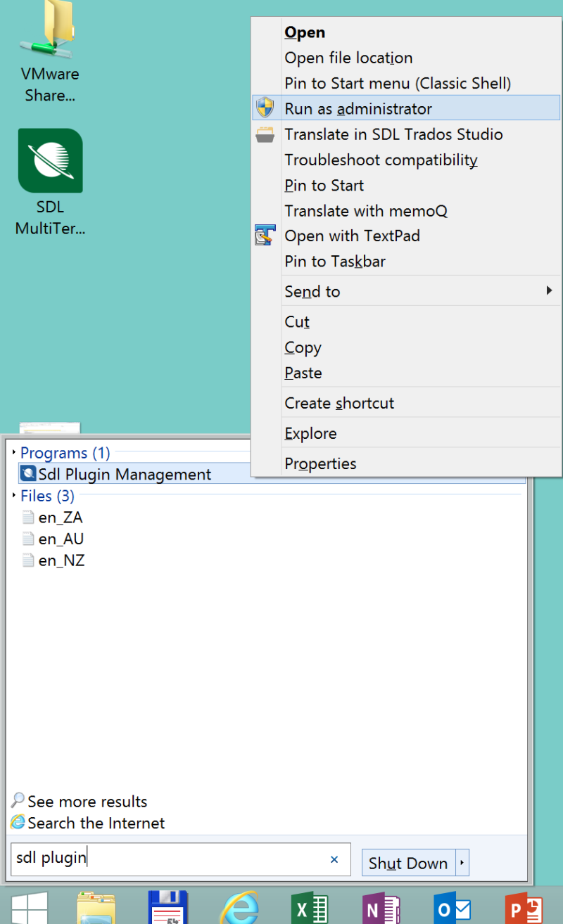
Task: Click the See more results link
Action: 87,801
